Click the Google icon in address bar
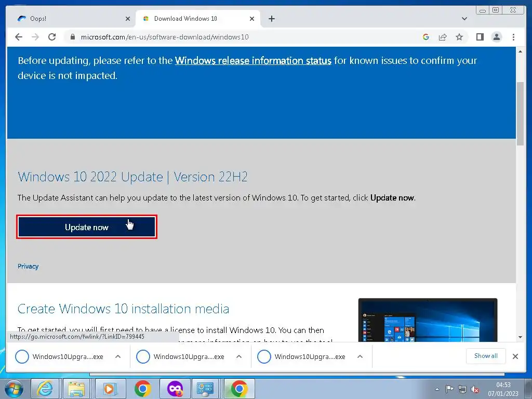The image size is (532, 399). (426, 37)
